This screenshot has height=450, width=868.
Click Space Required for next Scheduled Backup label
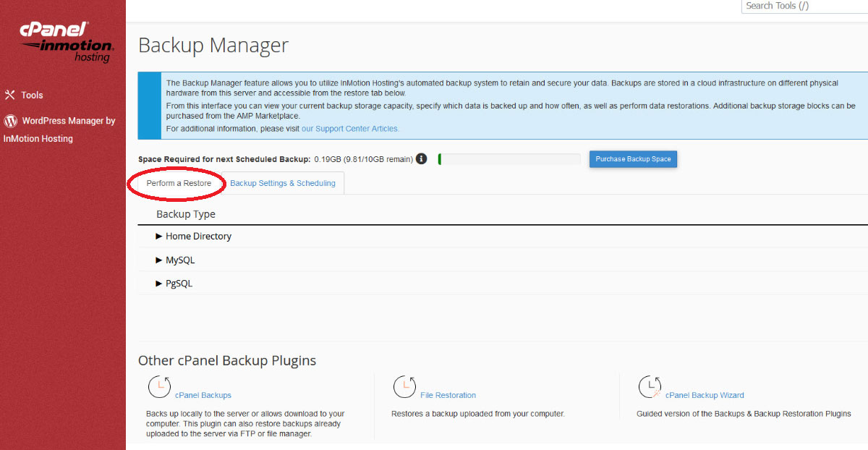click(224, 159)
